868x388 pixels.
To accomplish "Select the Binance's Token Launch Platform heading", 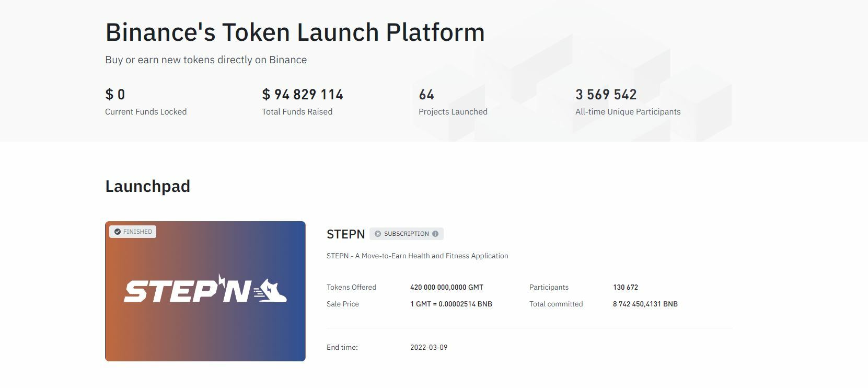I will click(295, 32).
